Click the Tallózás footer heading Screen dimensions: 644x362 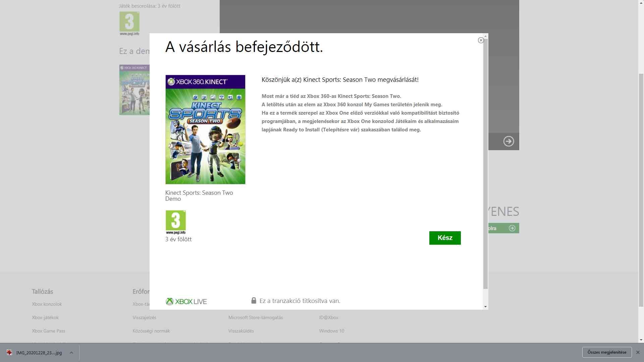[43, 292]
